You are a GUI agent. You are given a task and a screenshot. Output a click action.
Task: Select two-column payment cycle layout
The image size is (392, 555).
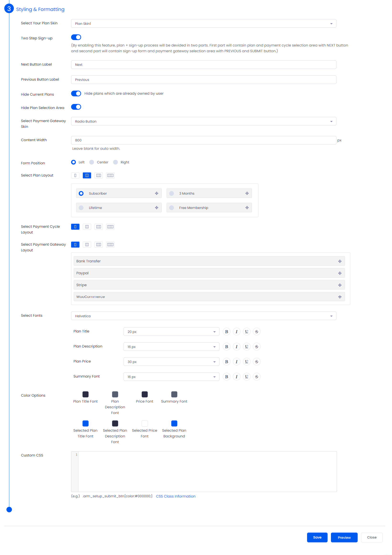(87, 227)
